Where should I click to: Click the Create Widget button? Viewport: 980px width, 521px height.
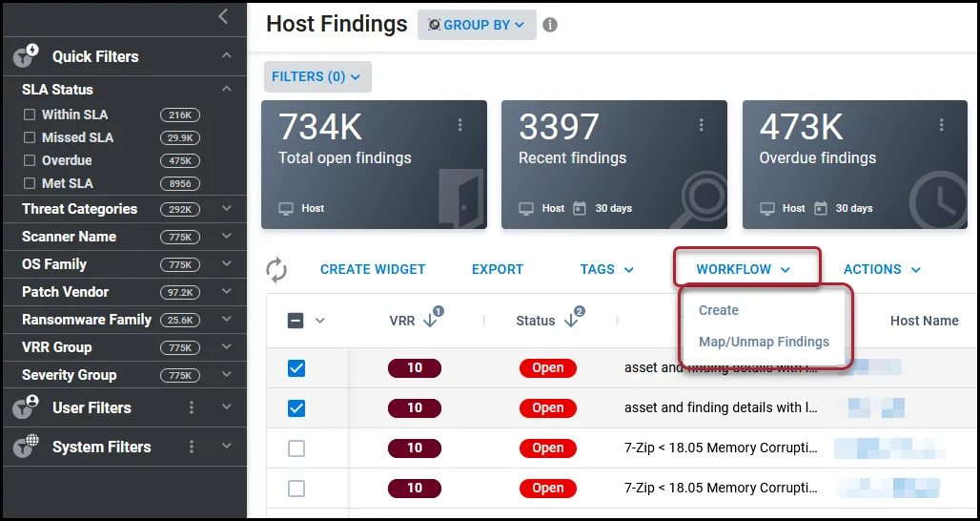[373, 270]
